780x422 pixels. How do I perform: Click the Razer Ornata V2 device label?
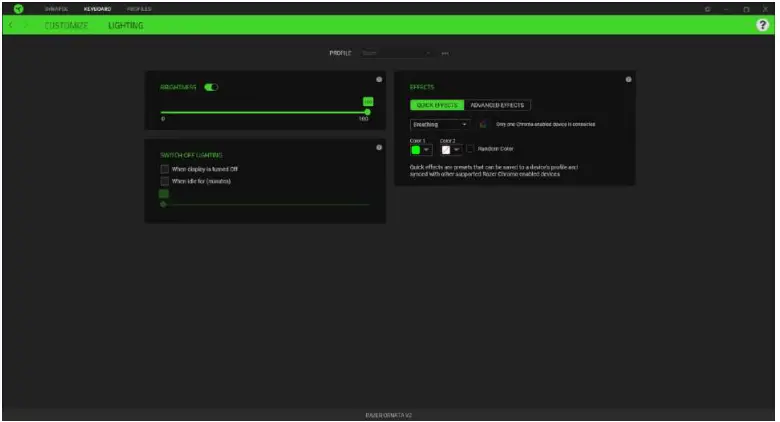click(389, 415)
